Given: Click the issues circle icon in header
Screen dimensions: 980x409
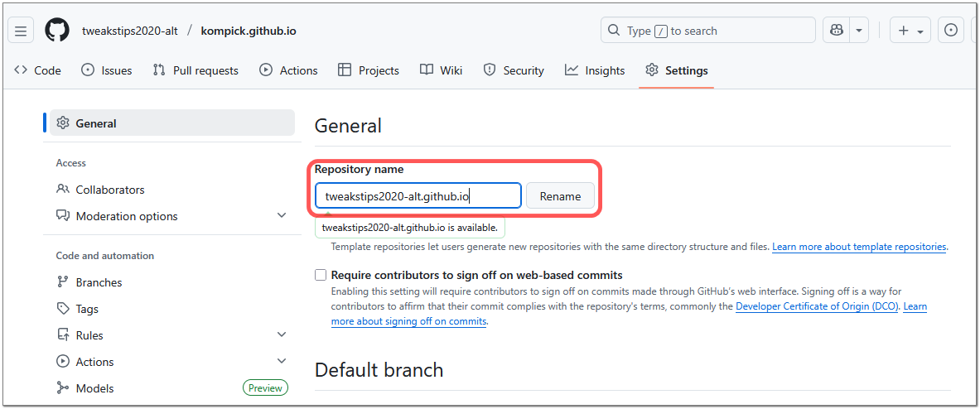Looking at the screenshot, I should coord(951,31).
